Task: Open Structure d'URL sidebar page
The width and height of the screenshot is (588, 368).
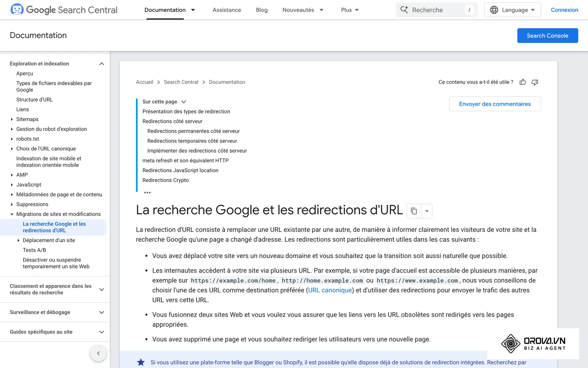Action: click(x=35, y=100)
